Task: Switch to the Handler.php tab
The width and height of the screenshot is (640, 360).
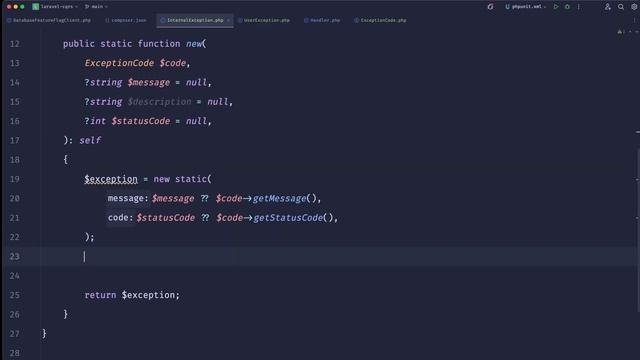Action: coord(322,20)
